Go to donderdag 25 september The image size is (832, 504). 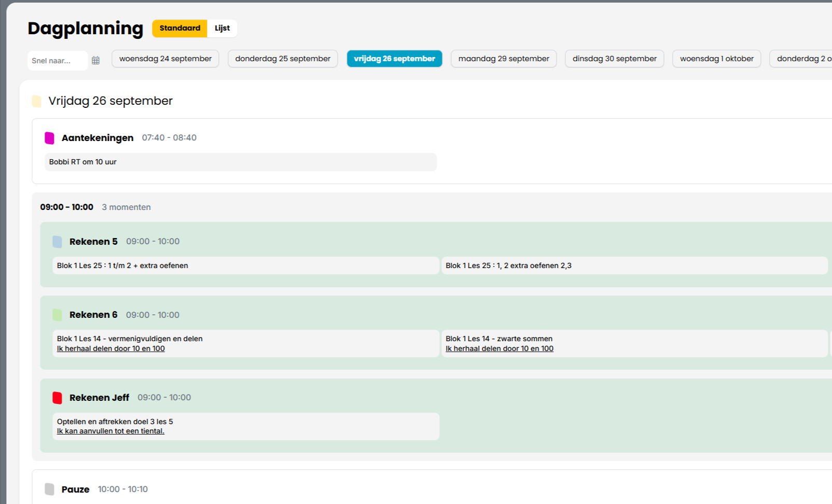tap(283, 59)
